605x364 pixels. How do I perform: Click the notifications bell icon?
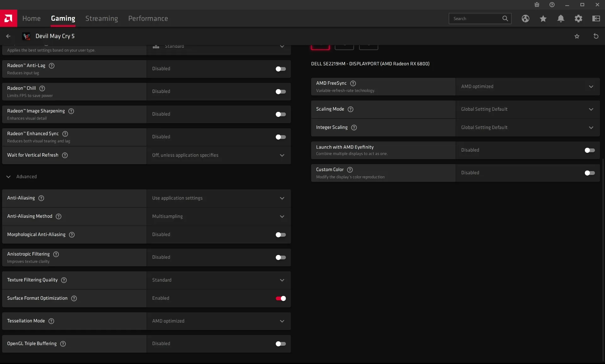point(561,19)
